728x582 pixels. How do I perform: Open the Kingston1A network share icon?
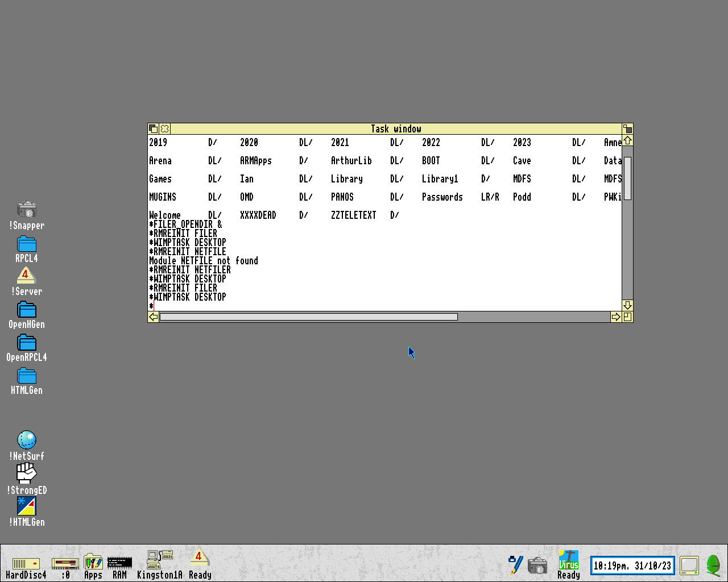point(159,560)
